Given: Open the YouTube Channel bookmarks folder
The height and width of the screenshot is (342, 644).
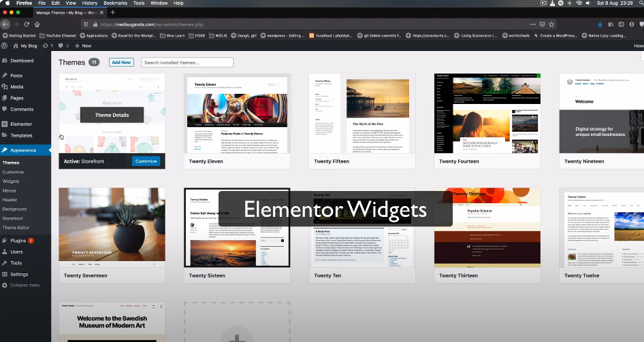Looking at the screenshot, I should coord(57,35).
